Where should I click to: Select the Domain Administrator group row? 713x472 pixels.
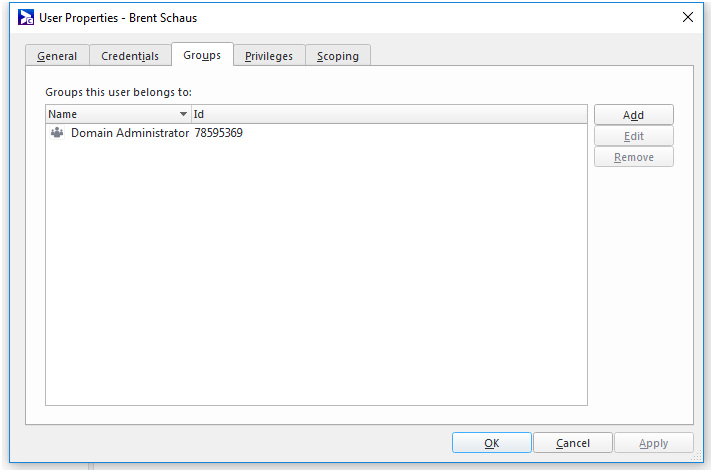point(129,132)
